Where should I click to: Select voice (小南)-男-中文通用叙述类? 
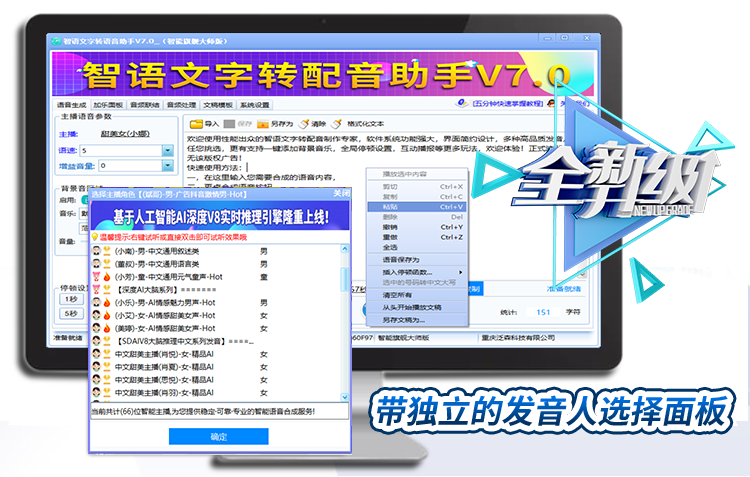(157, 251)
